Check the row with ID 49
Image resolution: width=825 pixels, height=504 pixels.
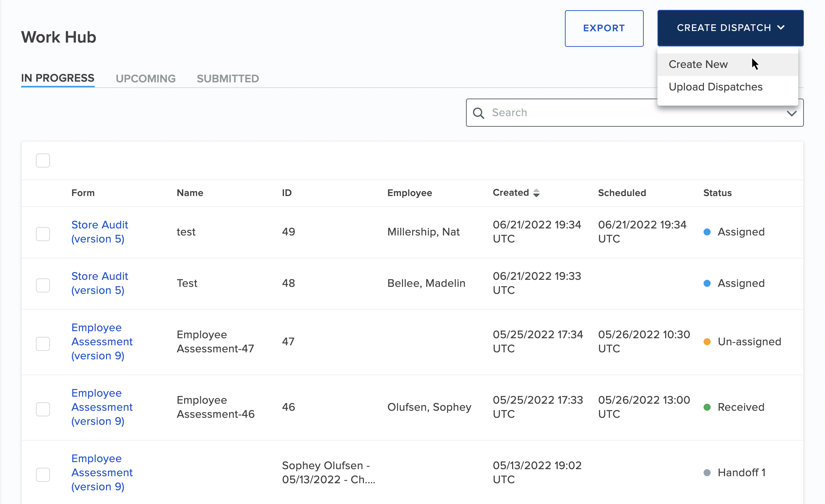pos(43,234)
